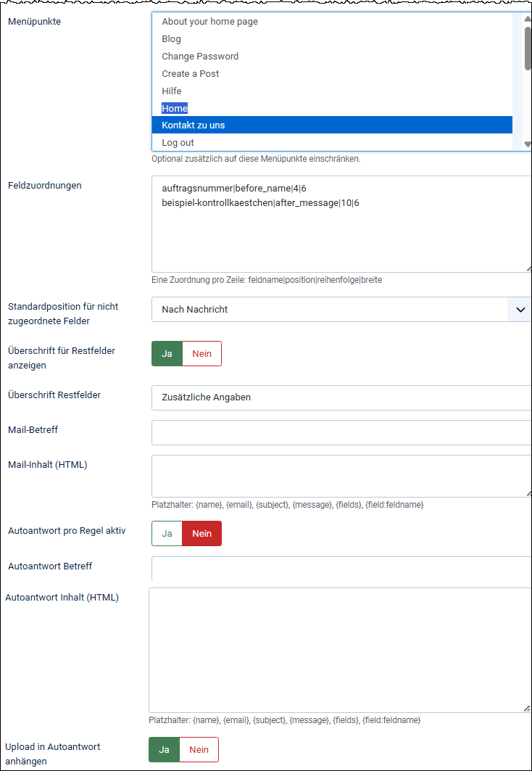Focus Mail-Inhalt (HTML) text area
This screenshot has height=771, width=532.
(341, 476)
